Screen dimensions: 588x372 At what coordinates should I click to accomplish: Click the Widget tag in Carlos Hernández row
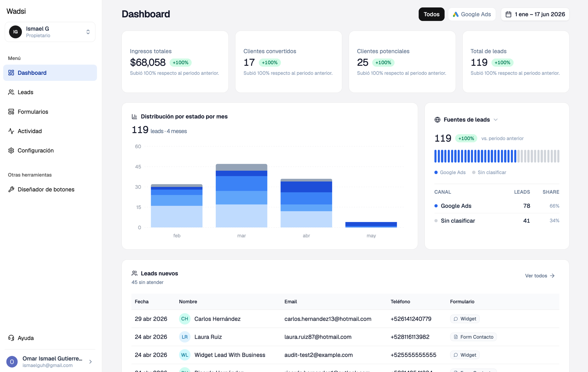pyautogui.click(x=465, y=319)
